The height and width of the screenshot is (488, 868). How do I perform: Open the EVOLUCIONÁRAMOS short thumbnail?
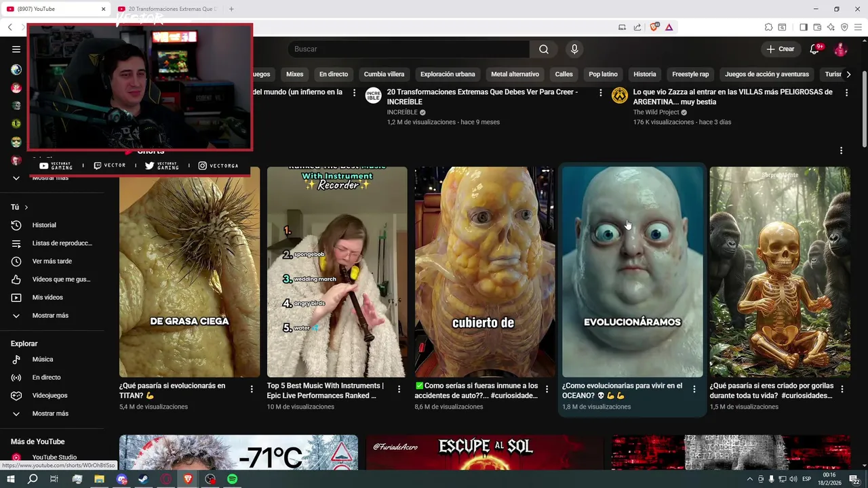(632, 272)
